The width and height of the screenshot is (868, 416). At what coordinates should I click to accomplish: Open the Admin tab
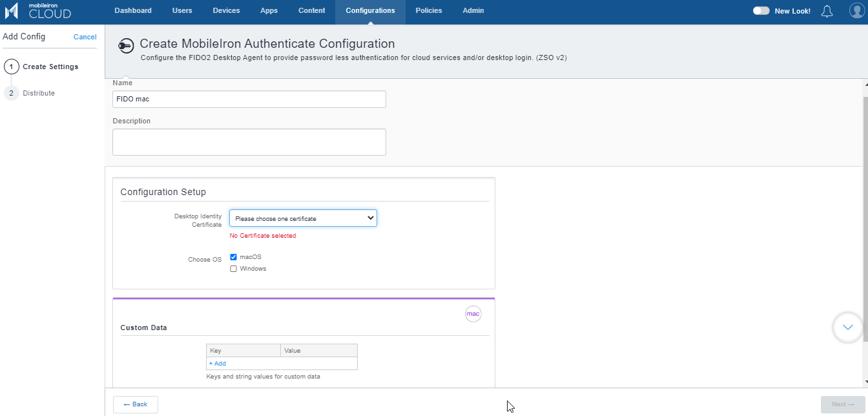[x=473, y=11]
